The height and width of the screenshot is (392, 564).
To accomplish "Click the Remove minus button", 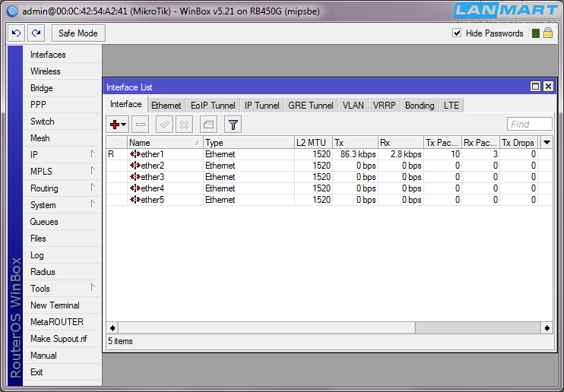I will (141, 125).
